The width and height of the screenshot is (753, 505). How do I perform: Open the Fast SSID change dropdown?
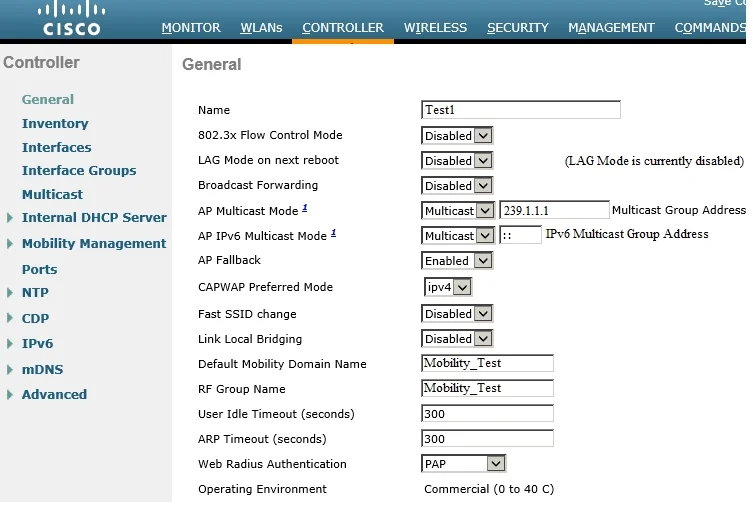[x=457, y=314]
